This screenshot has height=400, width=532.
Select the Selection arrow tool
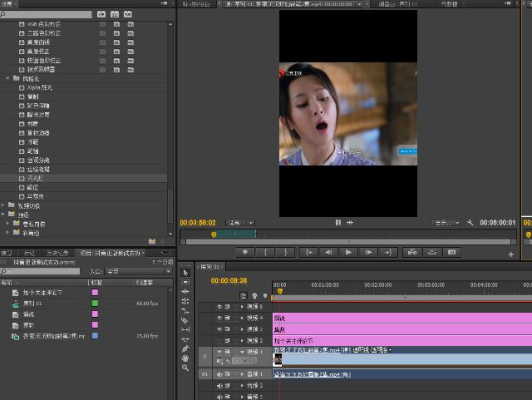click(x=185, y=273)
